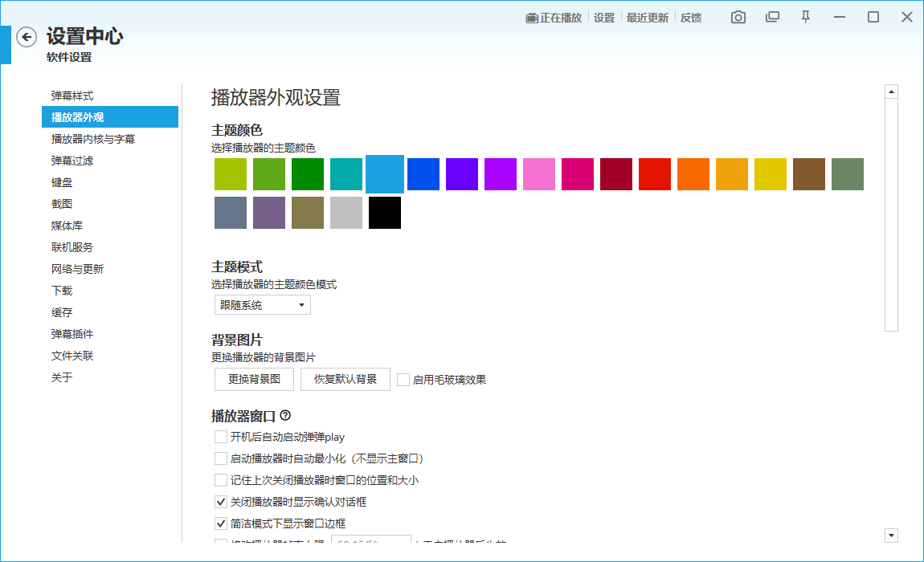
Task: Pick the royal blue theme color
Action: pyautogui.click(x=423, y=174)
